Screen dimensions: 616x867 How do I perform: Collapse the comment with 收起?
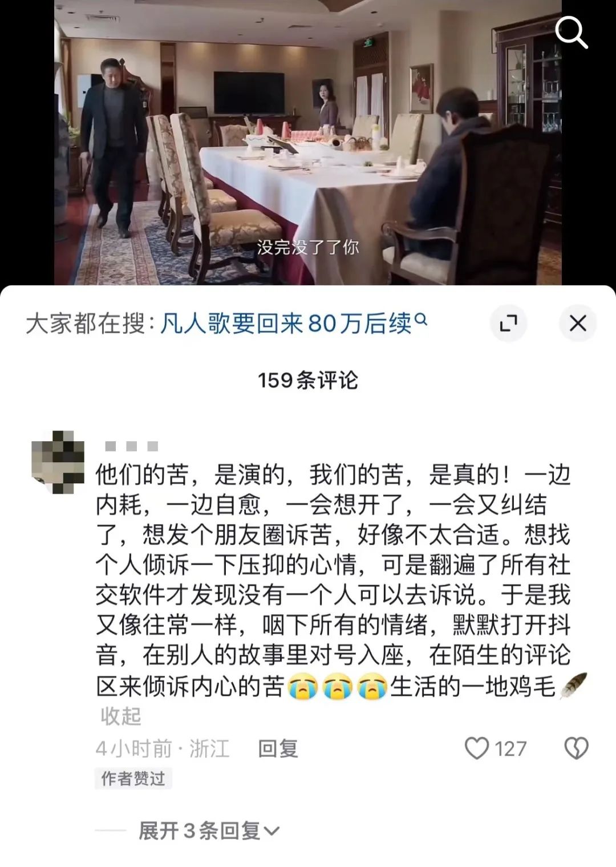tap(120, 716)
